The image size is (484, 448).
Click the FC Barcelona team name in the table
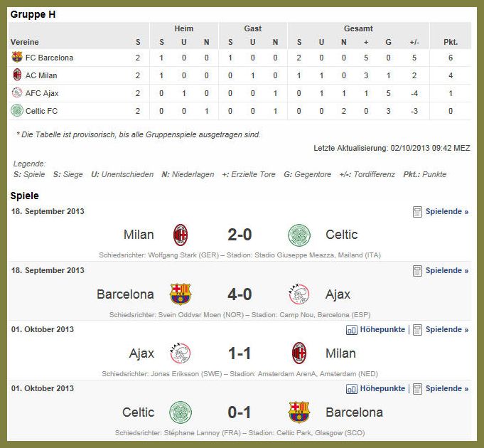[49, 58]
